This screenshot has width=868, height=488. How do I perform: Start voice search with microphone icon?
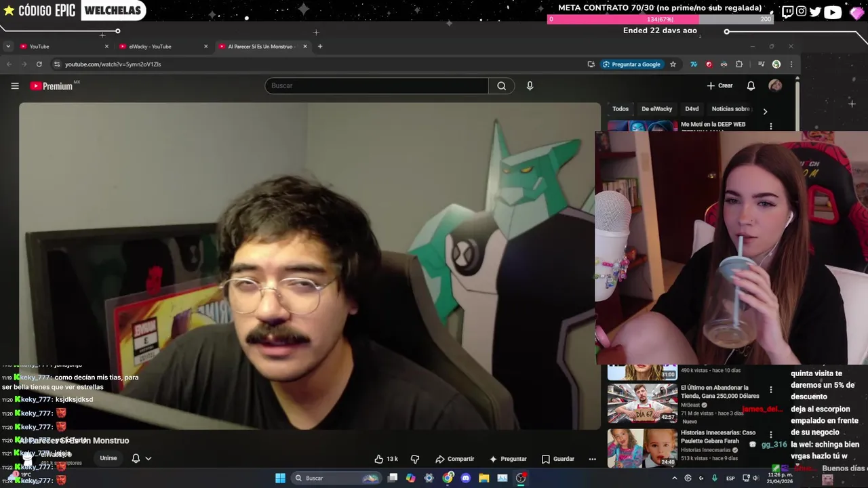point(530,86)
